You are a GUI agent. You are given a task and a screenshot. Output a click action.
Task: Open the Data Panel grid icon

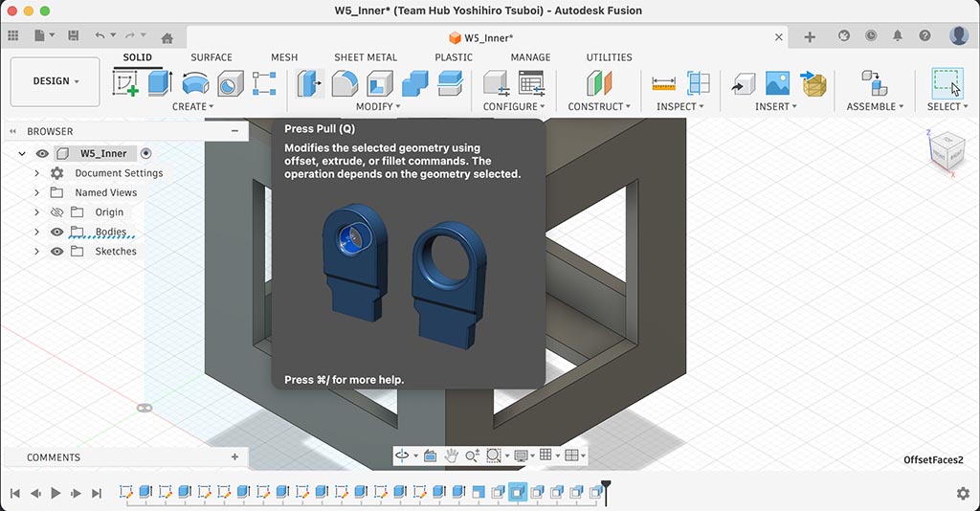click(x=13, y=35)
